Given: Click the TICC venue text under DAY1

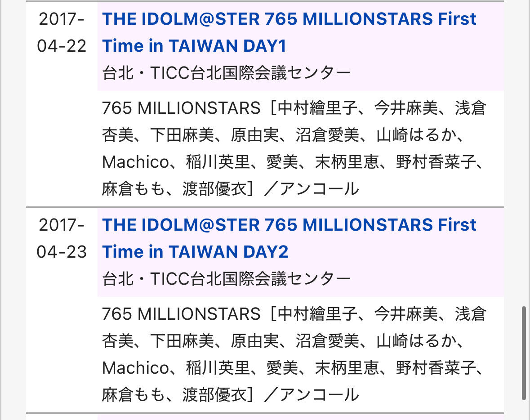Looking at the screenshot, I should (227, 73).
